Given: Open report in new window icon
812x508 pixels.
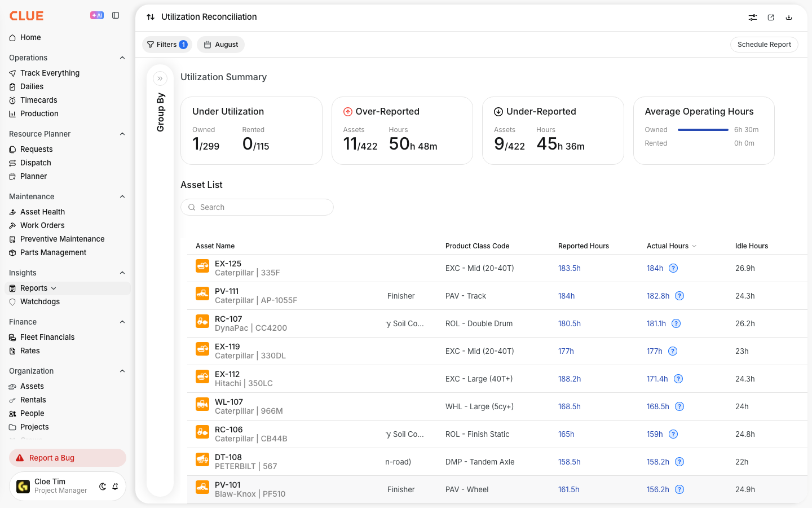Looking at the screenshot, I should click(771, 17).
